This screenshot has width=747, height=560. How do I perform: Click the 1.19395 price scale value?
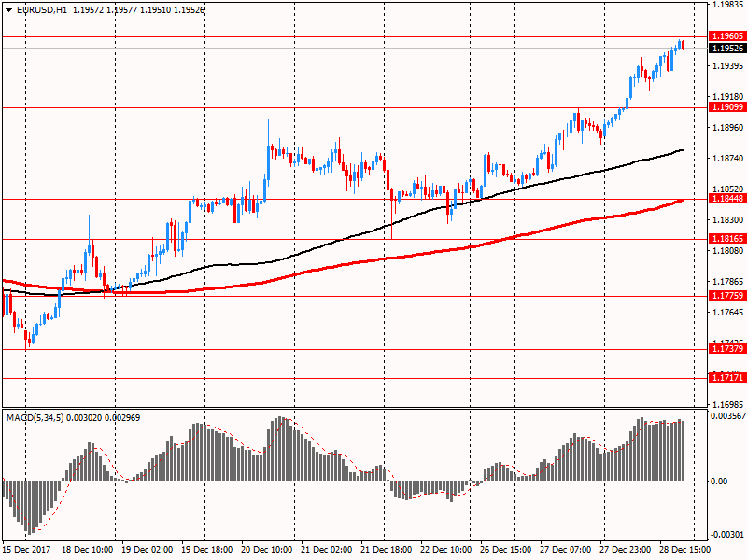(727, 65)
